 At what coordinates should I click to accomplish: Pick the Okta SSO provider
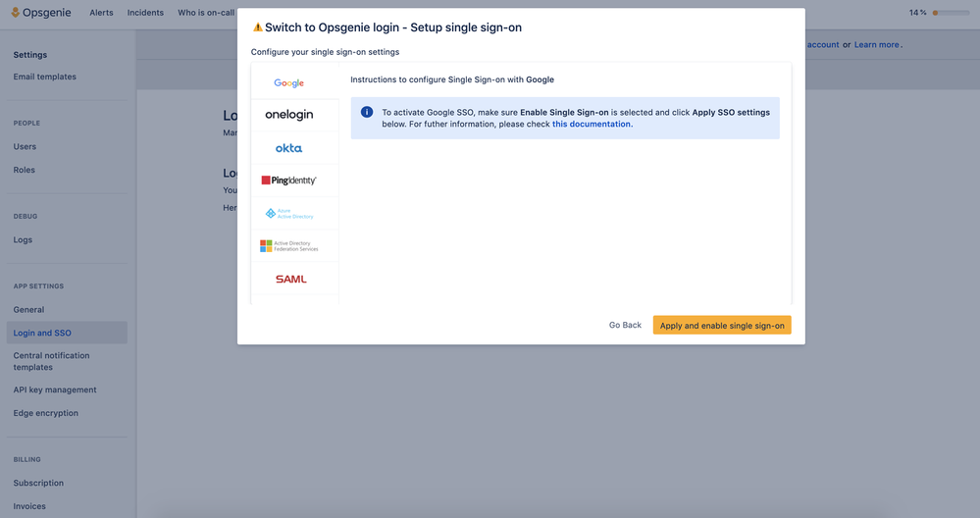point(288,148)
